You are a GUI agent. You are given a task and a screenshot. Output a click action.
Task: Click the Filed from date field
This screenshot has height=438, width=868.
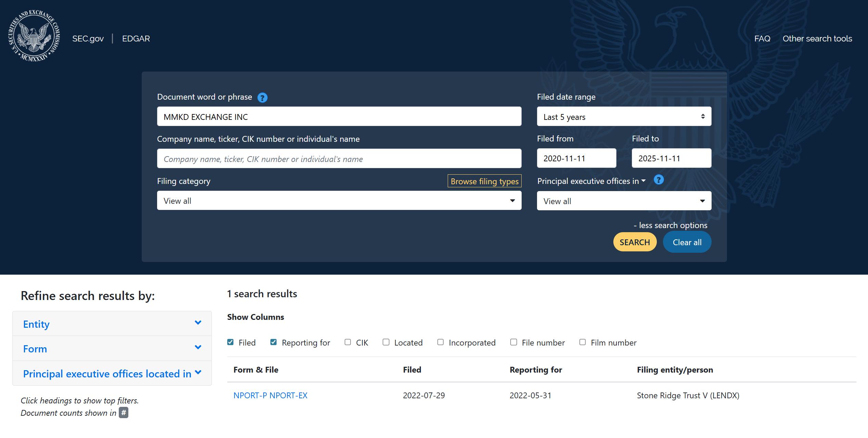tap(576, 158)
